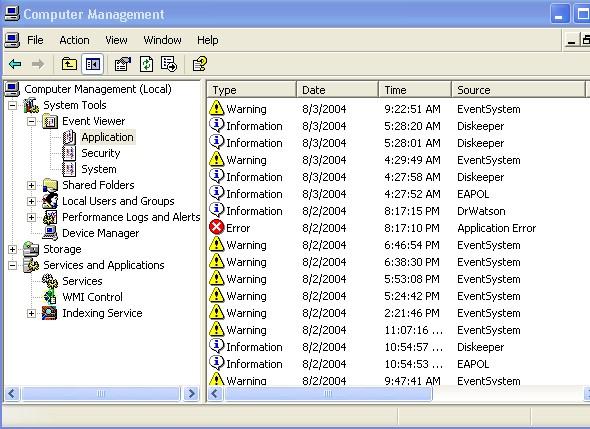Open the Properties toolbar icon
Screen dimensions: 590x429
[x=123, y=64]
